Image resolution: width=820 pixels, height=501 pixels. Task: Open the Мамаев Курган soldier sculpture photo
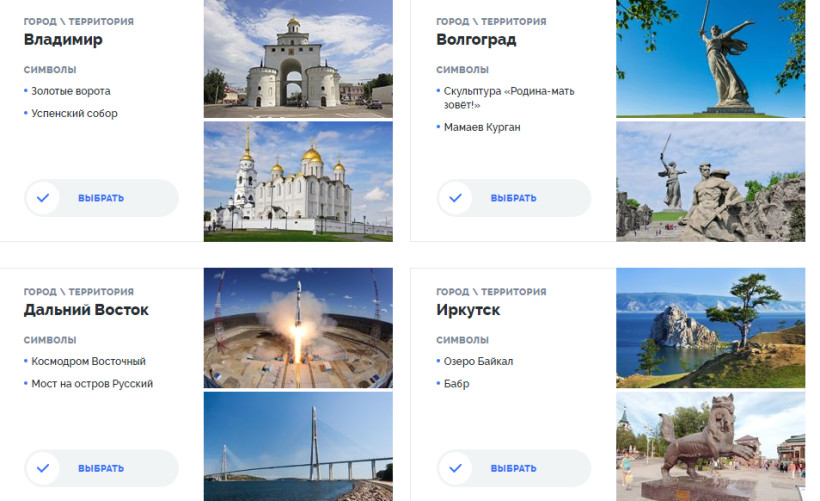710,181
